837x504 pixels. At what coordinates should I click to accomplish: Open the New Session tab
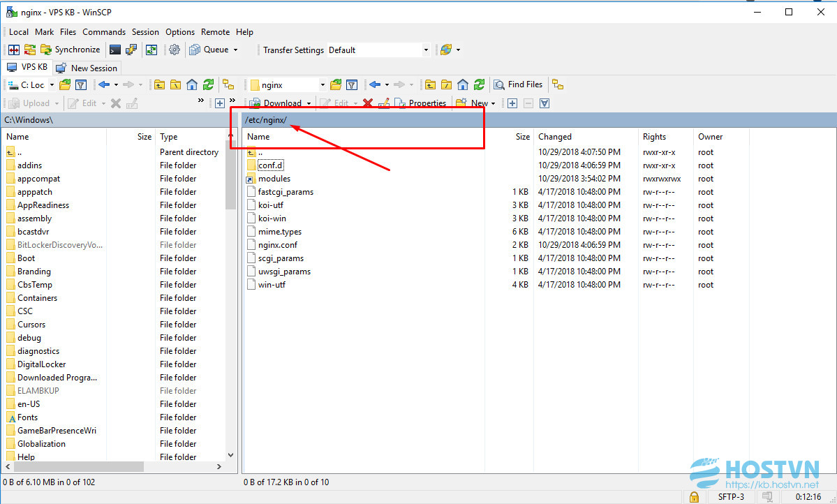coord(87,68)
